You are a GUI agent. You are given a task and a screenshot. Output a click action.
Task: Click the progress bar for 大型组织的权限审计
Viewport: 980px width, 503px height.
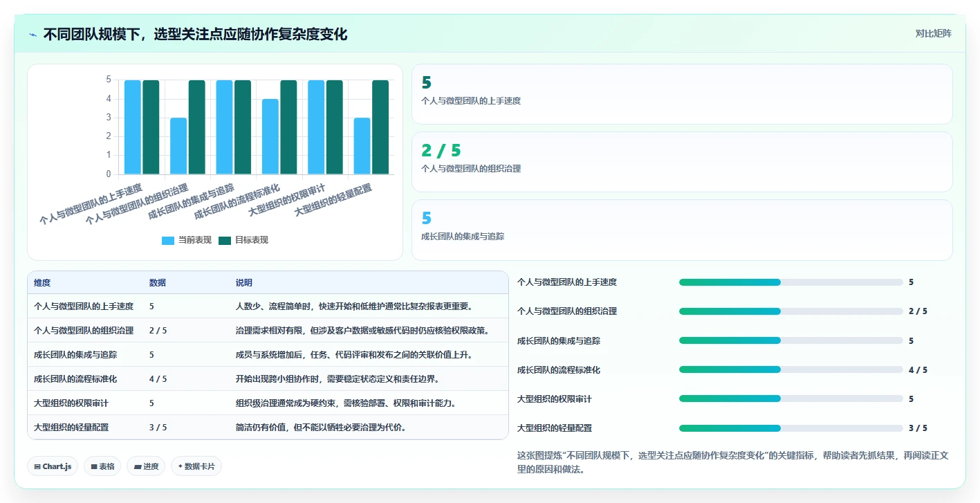tap(791, 399)
